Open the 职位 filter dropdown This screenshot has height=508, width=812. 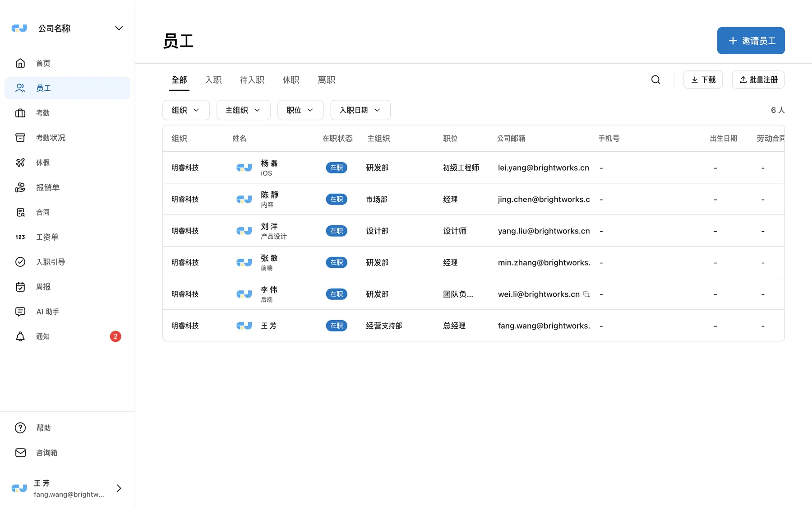tap(300, 110)
